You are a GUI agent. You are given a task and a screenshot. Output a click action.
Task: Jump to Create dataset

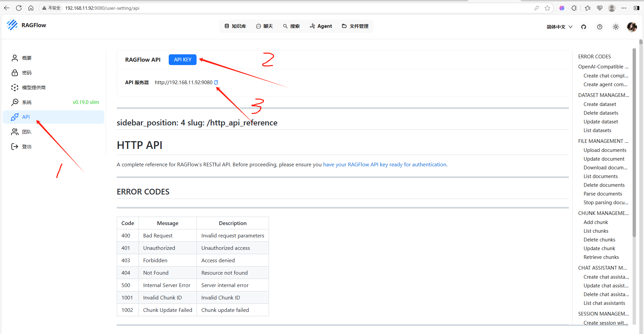(x=600, y=104)
